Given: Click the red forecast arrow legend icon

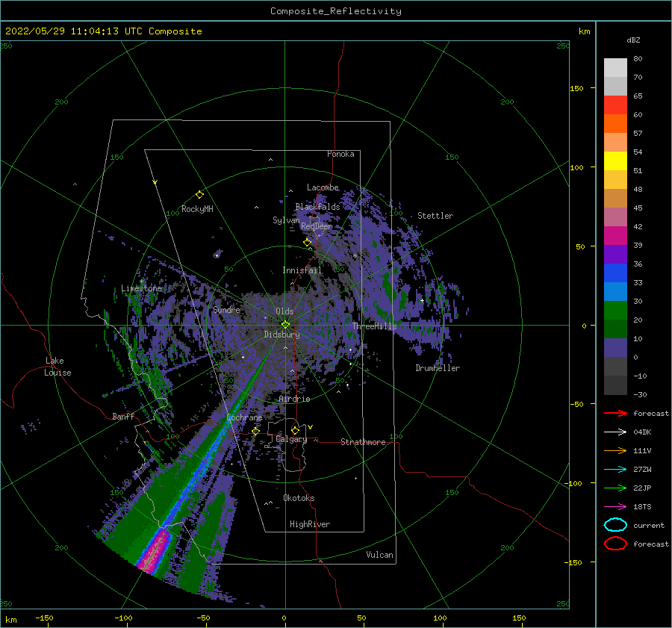Looking at the screenshot, I should [615, 413].
